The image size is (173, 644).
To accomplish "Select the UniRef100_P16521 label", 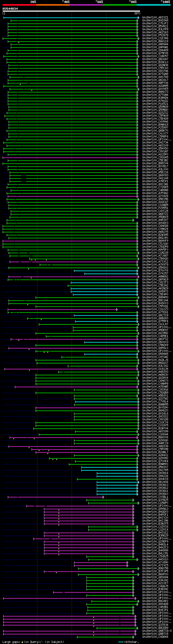I will pyautogui.click(x=155, y=104).
